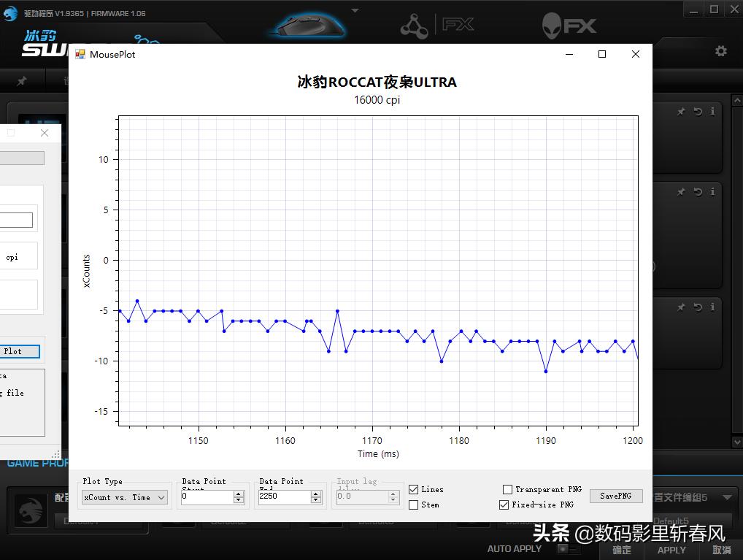This screenshot has width=743, height=560.
Task: Reset the third Swarm settings panel
Action: point(698,307)
